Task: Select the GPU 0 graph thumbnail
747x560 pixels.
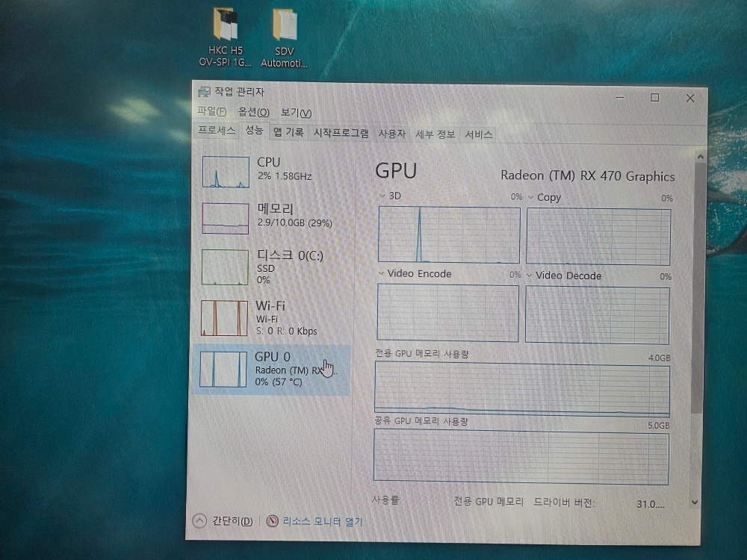Action: (x=223, y=369)
